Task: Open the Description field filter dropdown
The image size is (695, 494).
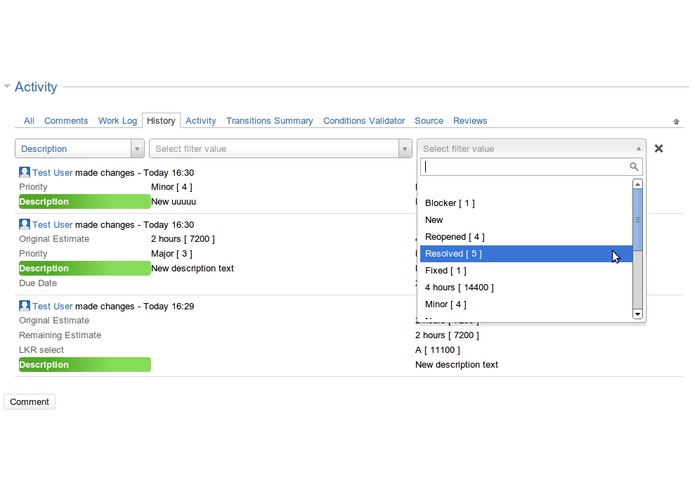Action: [80, 148]
